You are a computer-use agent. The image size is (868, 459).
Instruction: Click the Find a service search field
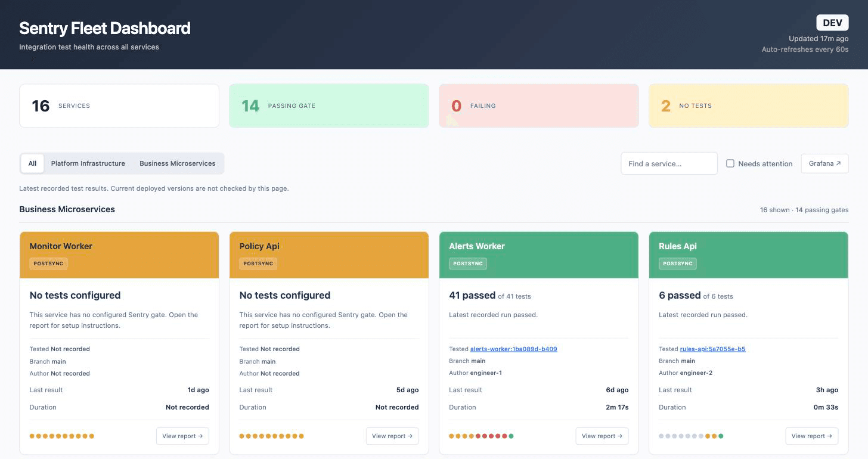click(x=669, y=163)
